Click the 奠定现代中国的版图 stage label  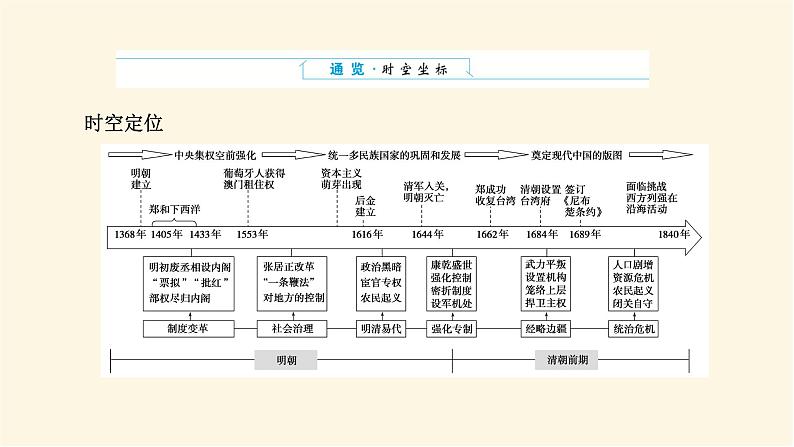tap(576, 155)
